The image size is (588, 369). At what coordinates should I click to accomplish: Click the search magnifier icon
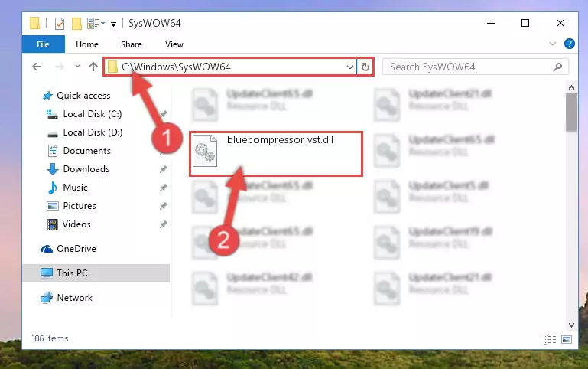(x=557, y=67)
